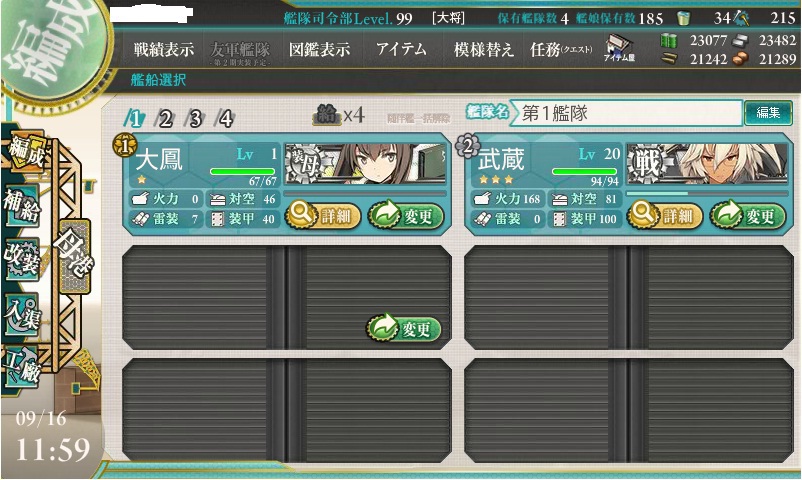Click 詳細 details for 大鳳
Screen dimensions: 802x480
323,215
